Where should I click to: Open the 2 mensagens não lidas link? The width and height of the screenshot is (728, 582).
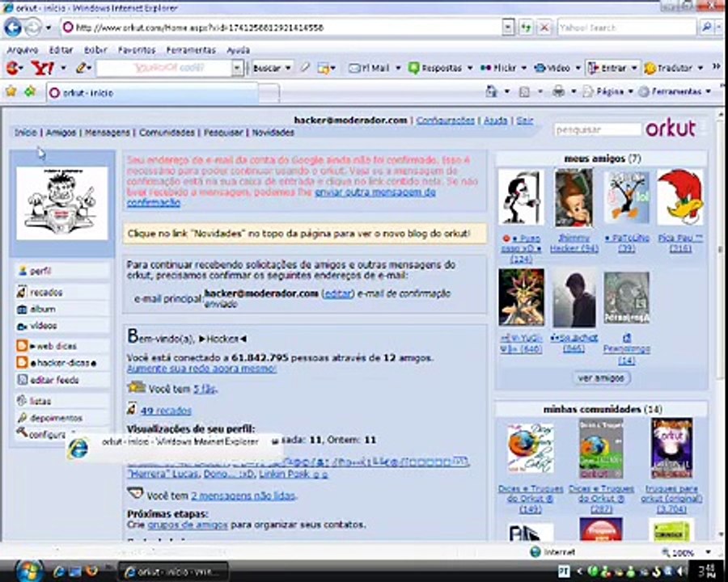pos(243,496)
